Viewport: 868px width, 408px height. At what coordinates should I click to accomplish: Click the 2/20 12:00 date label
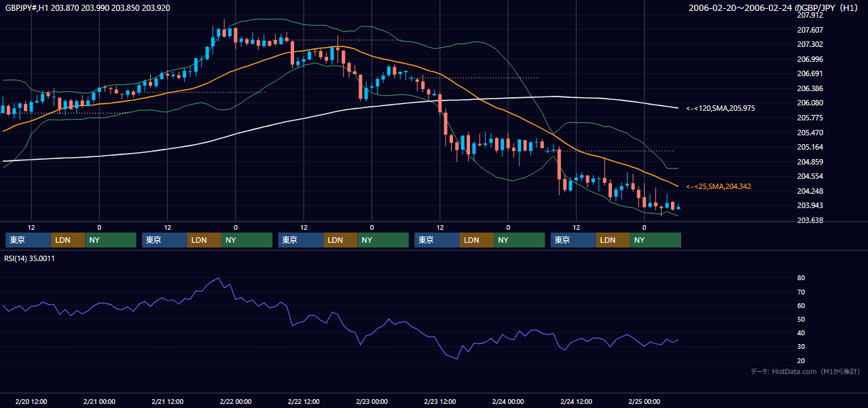(x=31, y=401)
